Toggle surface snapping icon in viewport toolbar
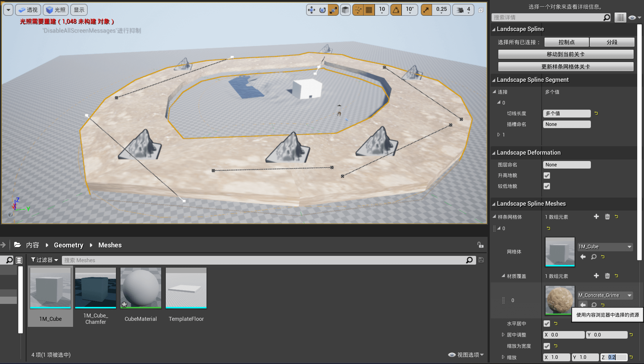Viewport: 644px width, 364px height. 358,10
